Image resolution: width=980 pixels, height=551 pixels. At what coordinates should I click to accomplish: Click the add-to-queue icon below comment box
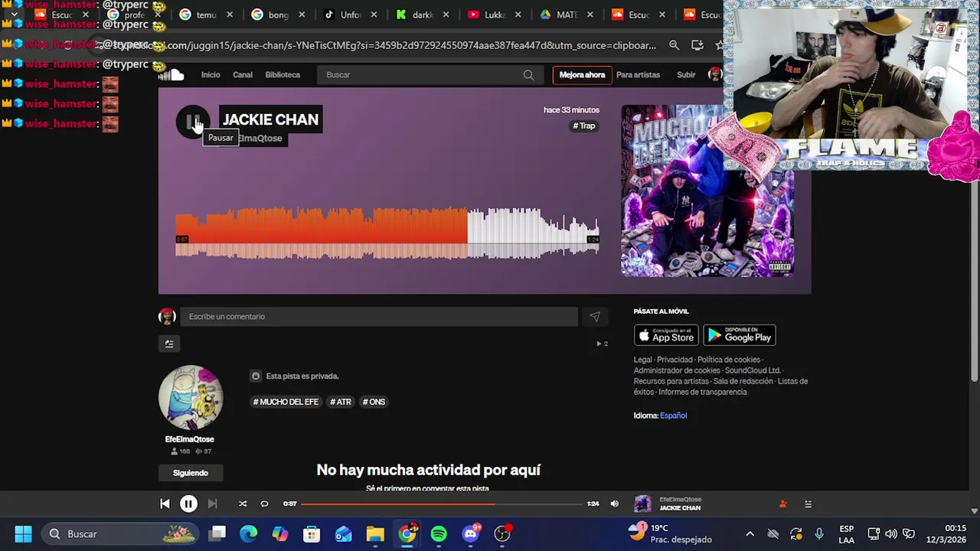[169, 344]
